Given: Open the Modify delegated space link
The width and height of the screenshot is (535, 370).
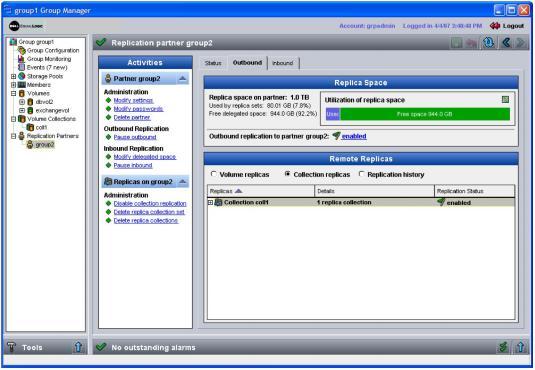Looking at the screenshot, I should tap(145, 157).
